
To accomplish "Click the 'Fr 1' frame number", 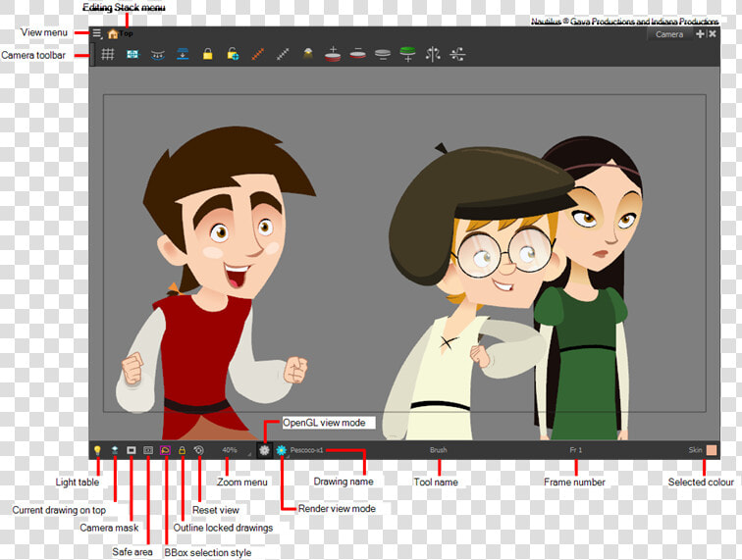I will [575, 450].
